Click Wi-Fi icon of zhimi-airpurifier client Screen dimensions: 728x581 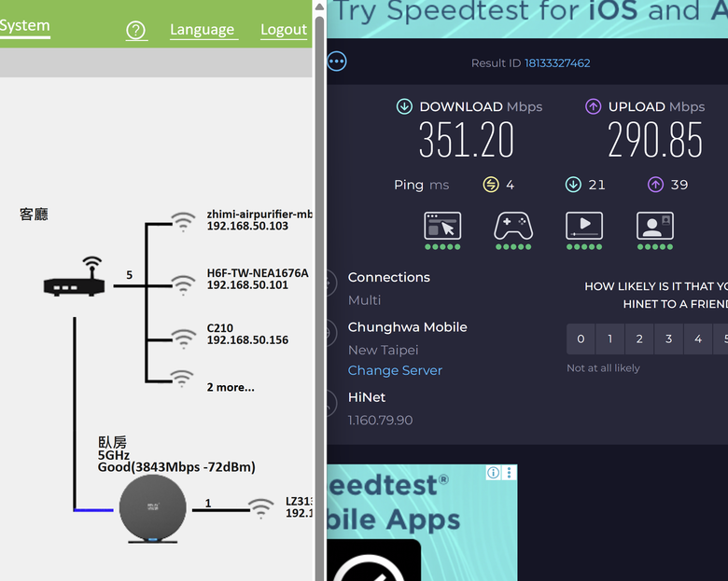183,222
